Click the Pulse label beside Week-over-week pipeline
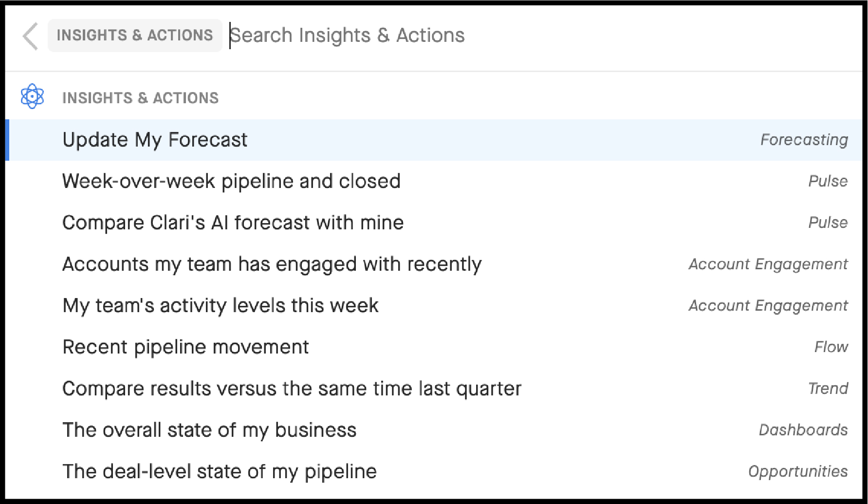The image size is (868, 504). 828,181
